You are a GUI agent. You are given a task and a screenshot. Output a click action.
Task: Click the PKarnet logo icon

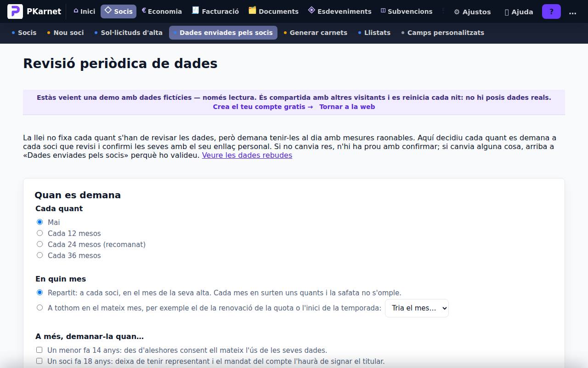click(15, 11)
